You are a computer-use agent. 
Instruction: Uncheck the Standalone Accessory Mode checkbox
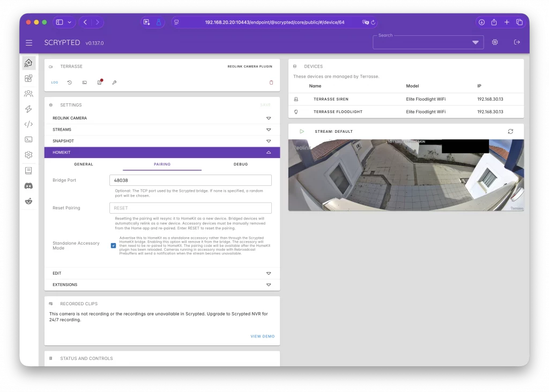[x=113, y=246]
